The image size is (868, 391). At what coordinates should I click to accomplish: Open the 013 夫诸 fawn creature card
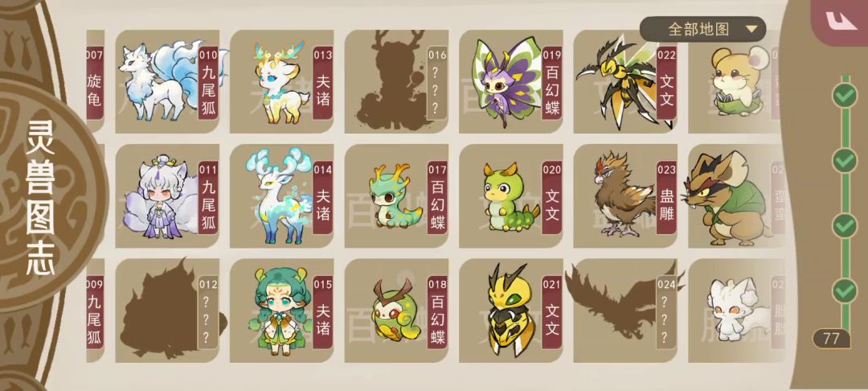[x=282, y=81]
